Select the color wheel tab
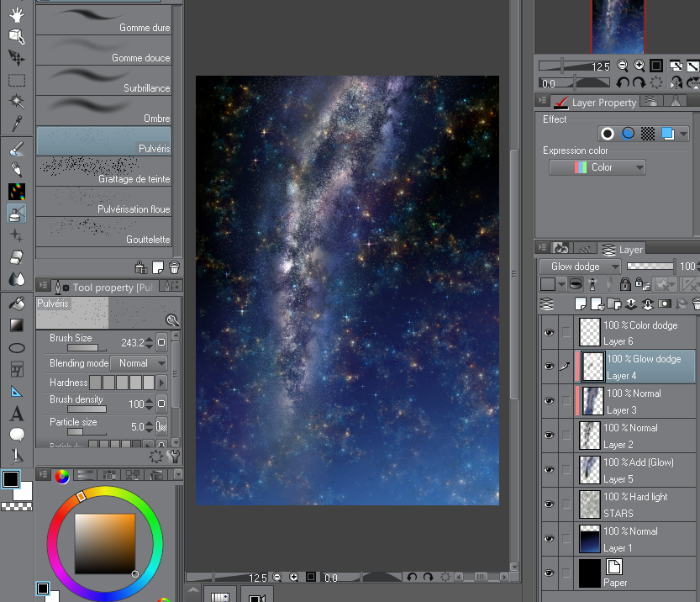700x602 pixels. coord(62,477)
